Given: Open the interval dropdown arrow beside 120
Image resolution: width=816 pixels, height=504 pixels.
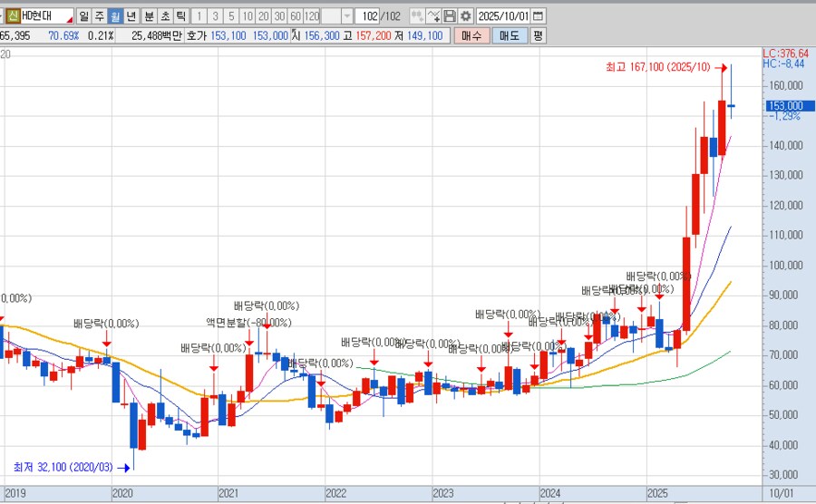Looking at the screenshot, I should click(x=346, y=16).
